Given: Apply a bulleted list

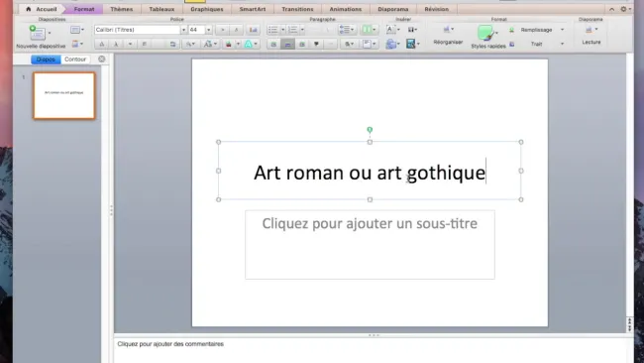Looking at the screenshot, I should 273,30.
